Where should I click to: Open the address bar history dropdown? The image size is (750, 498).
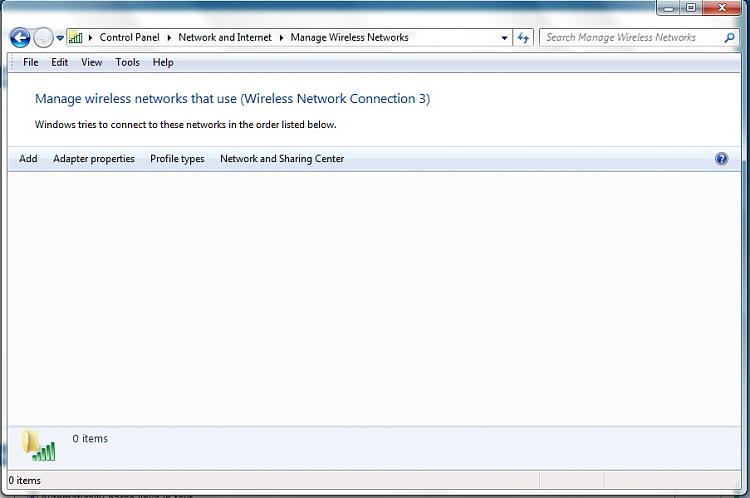[504, 38]
